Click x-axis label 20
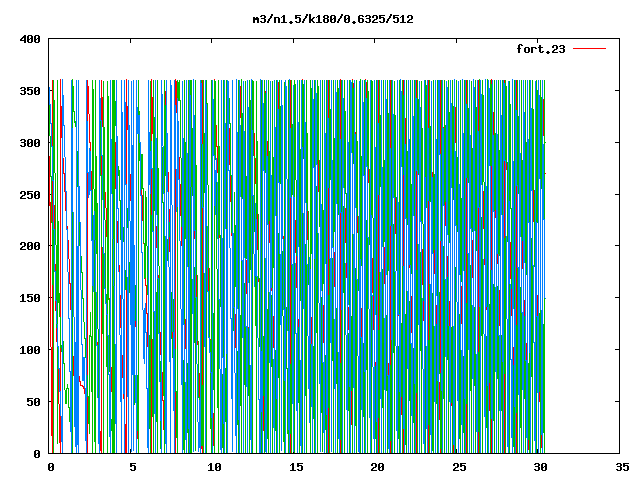The width and height of the screenshot is (640, 480). [377, 467]
